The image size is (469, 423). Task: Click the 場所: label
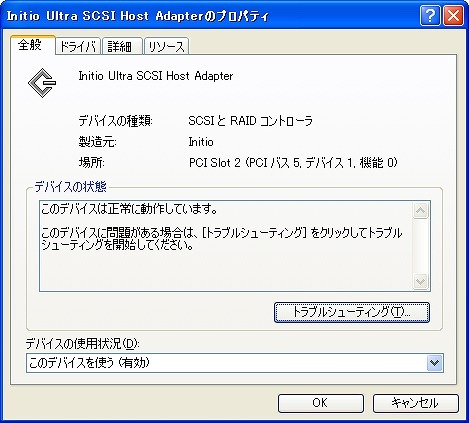pos(91,163)
